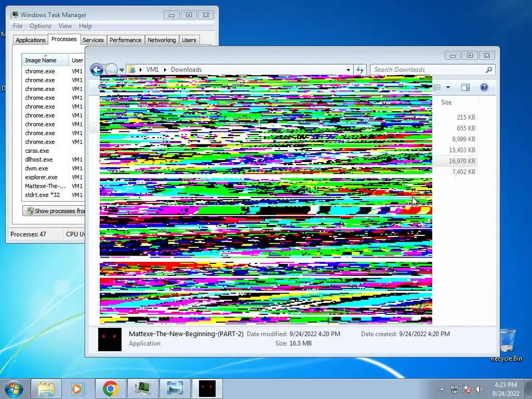Open File Explorer from the taskbar
The height and width of the screenshot is (399, 532).
[x=46, y=389]
